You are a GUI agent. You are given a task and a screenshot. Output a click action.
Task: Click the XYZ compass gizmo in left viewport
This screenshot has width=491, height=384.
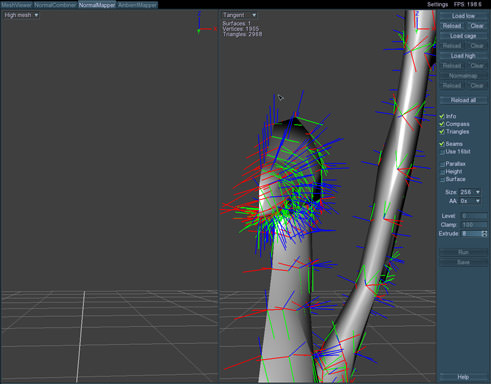[x=206, y=23]
